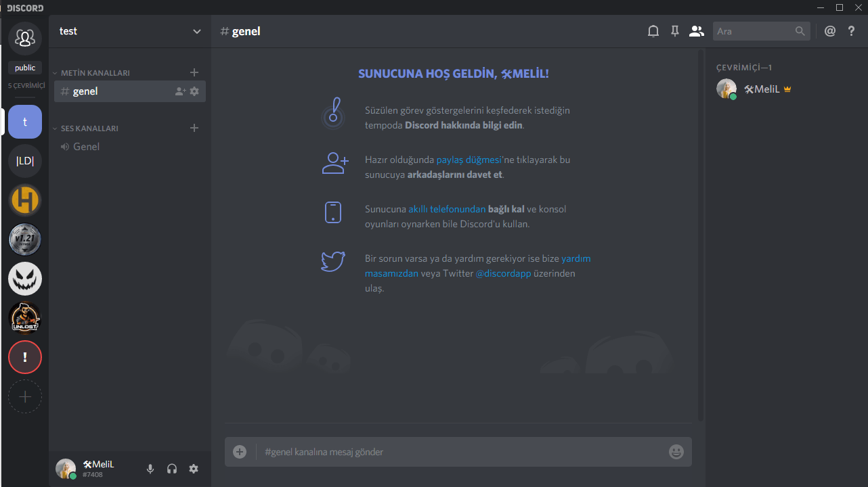
Task: Click the public label
Action: click(x=25, y=68)
